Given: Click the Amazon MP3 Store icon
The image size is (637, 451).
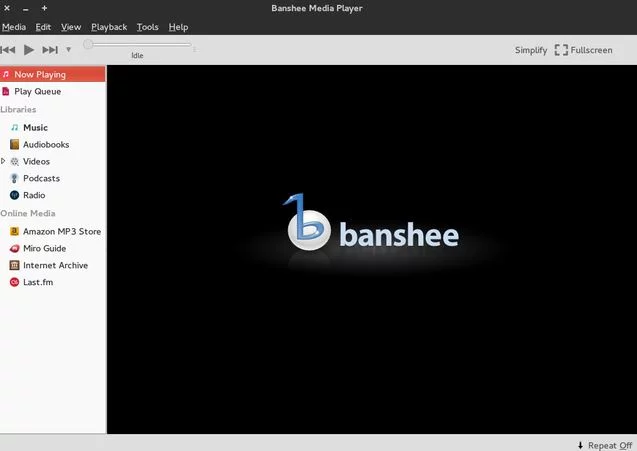Looking at the screenshot, I should pos(15,231).
